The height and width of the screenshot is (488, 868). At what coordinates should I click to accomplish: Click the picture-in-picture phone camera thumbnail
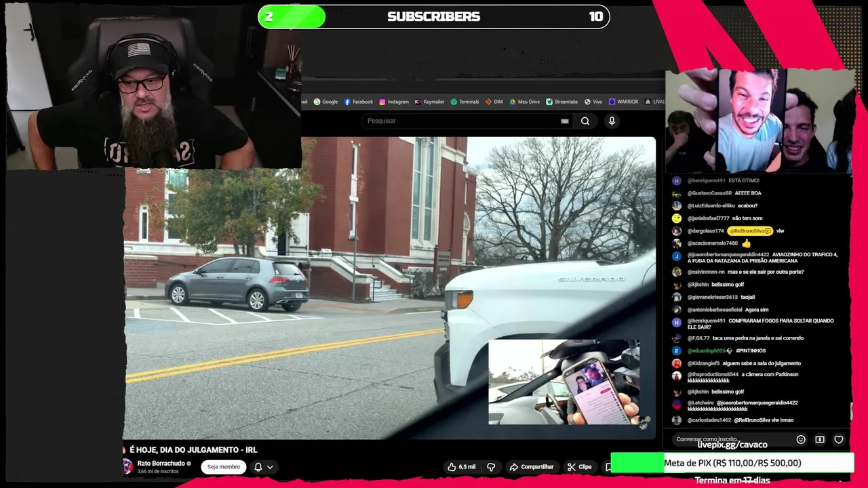(x=564, y=382)
